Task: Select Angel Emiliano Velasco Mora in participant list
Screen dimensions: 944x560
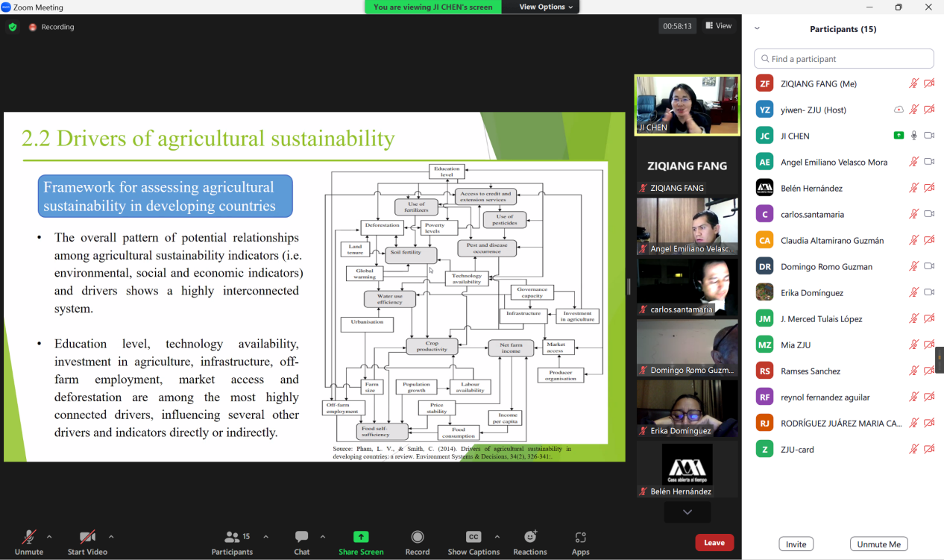Action: (834, 162)
